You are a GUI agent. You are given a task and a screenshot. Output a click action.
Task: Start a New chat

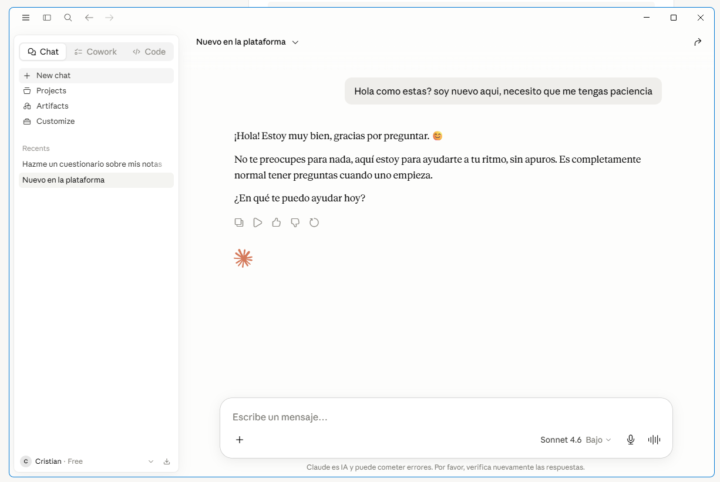coord(96,75)
